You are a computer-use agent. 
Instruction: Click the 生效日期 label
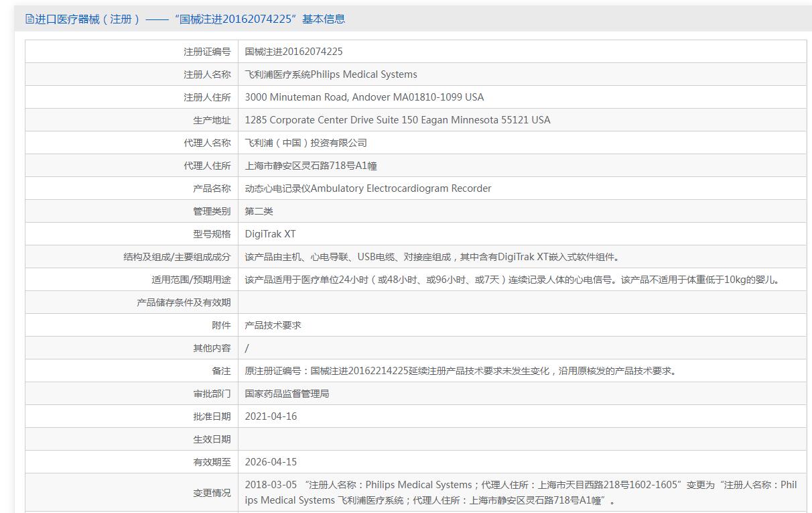pos(212,439)
